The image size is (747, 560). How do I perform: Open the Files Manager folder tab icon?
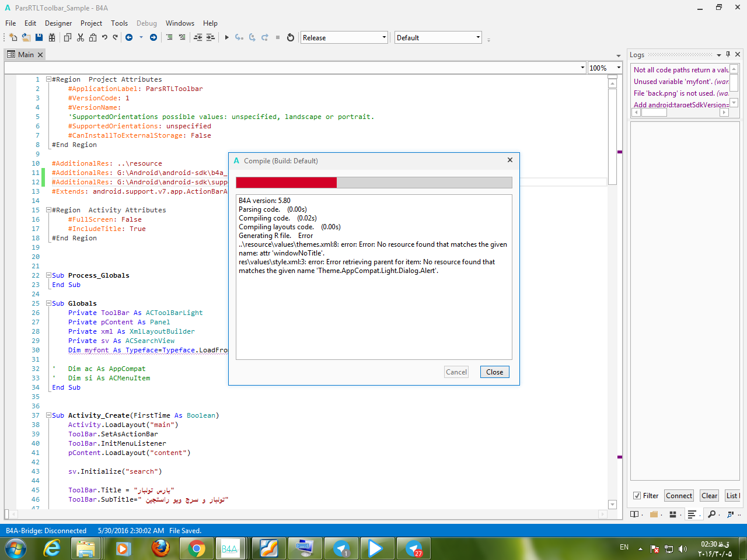[654, 514]
